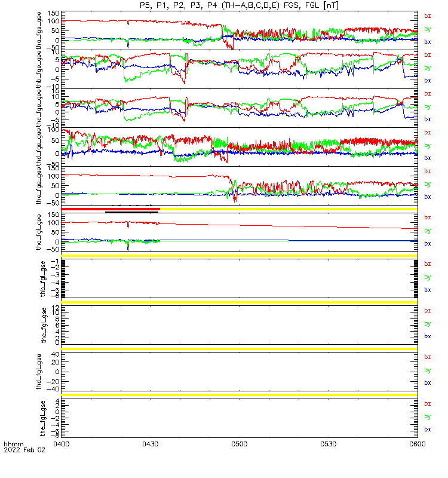The height and width of the screenshot is (478, 448).
Task: Click the bx legend in thb_fgs_gse panel
Action: (x=428, y=81)
